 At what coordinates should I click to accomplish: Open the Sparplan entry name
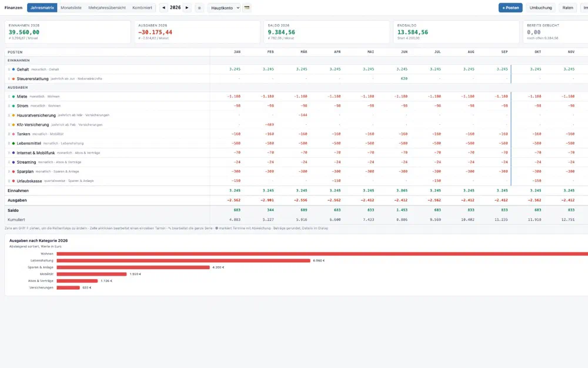25,171
